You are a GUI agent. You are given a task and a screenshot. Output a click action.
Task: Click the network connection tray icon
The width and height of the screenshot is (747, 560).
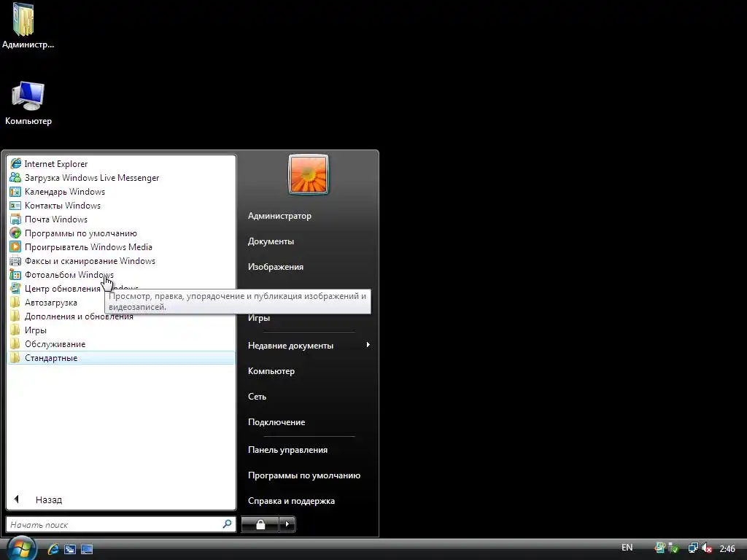pos(693,548)
